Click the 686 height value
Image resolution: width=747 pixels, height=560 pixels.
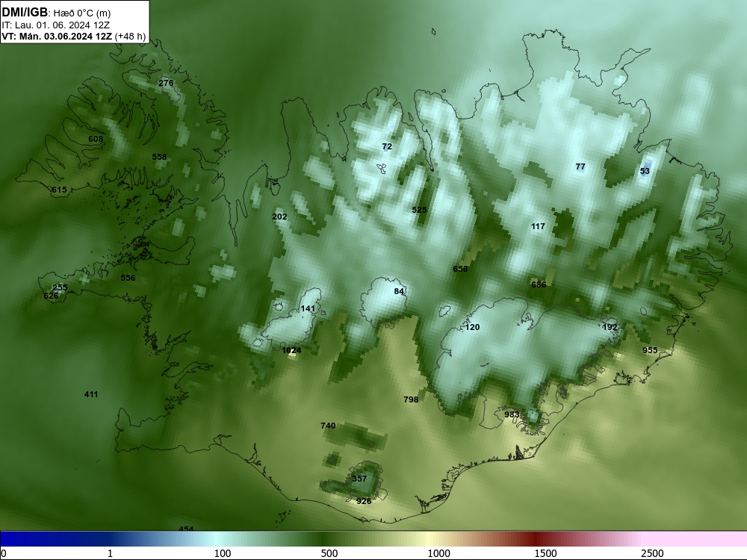pyautogui.click(x=539, y=284)
